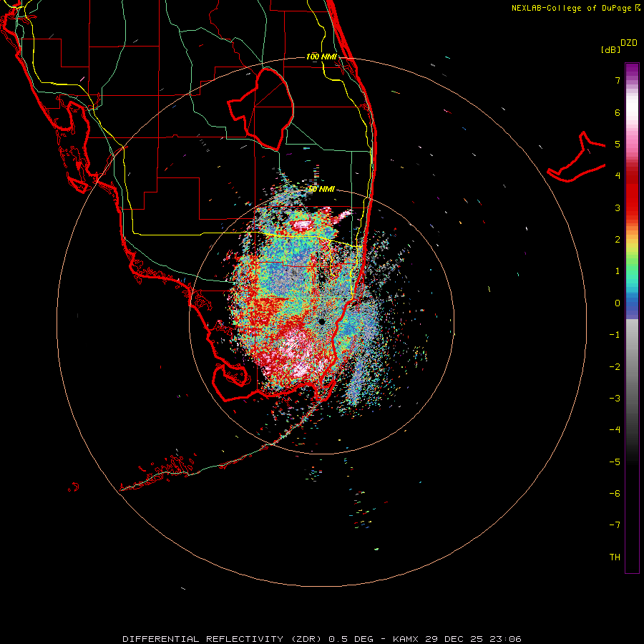Select the 7 value on the dB scale
This screenshot has height=644, width=644.
tap(618, 80)
